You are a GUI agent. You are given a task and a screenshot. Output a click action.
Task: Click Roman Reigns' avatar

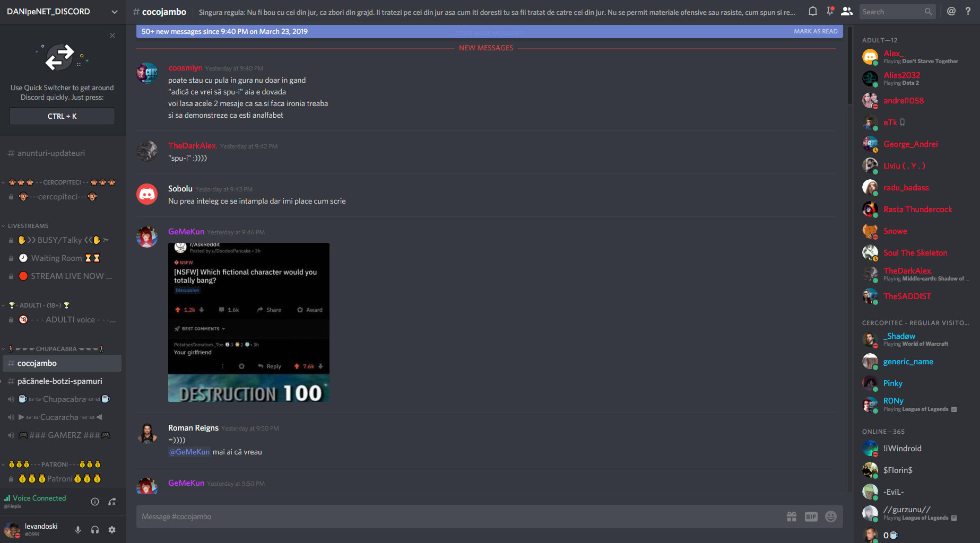click(x=147, y=433)
